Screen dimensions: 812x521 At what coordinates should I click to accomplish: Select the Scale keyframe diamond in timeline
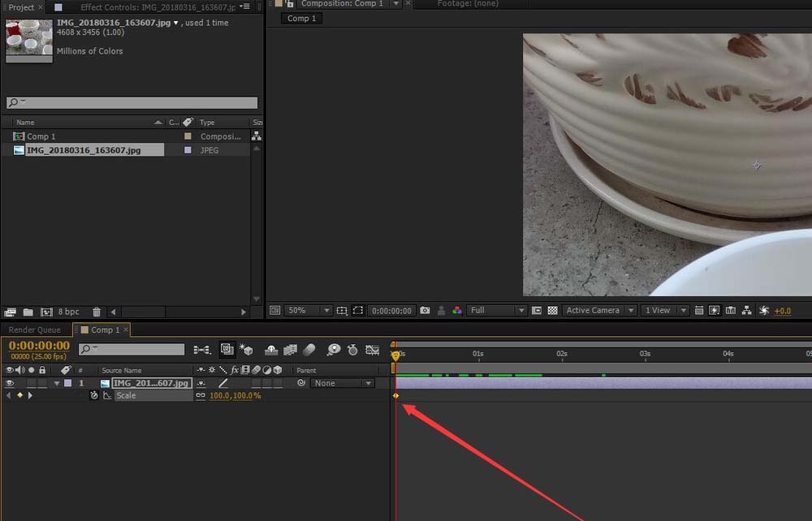[396, 396]
